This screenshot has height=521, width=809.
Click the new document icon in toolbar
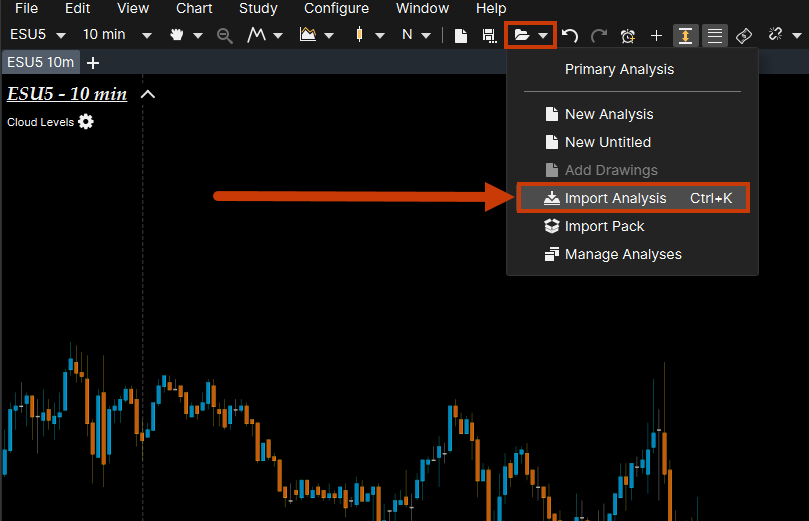coord(461,35)
